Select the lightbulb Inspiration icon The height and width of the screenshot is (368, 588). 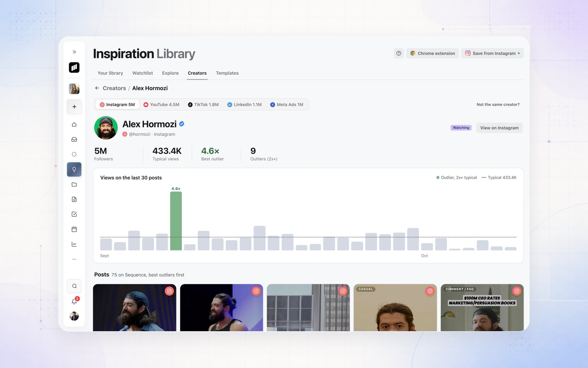pyautogui.click(x=74, y=170)
